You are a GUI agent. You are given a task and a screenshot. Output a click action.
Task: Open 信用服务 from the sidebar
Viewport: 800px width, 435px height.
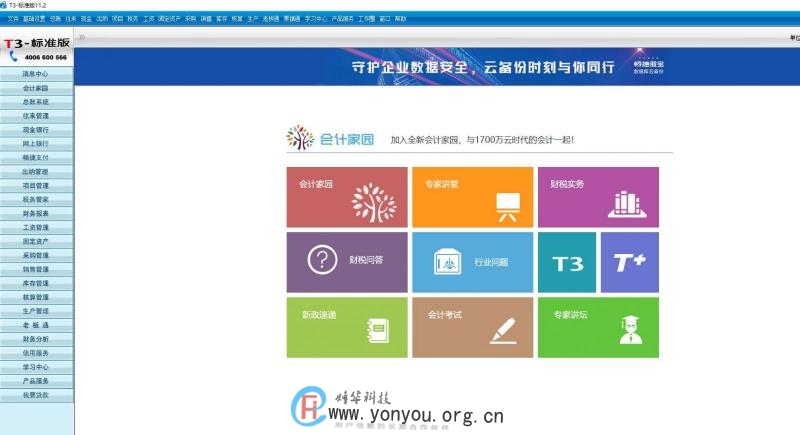(36, 353)
